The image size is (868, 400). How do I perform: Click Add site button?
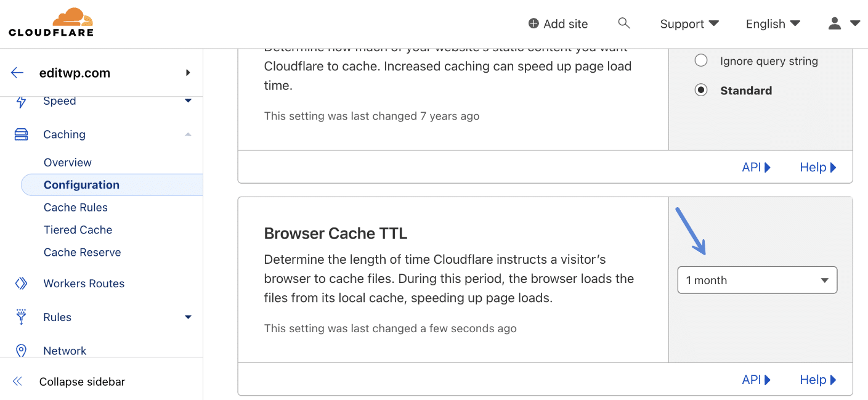(x=558, y=24)
